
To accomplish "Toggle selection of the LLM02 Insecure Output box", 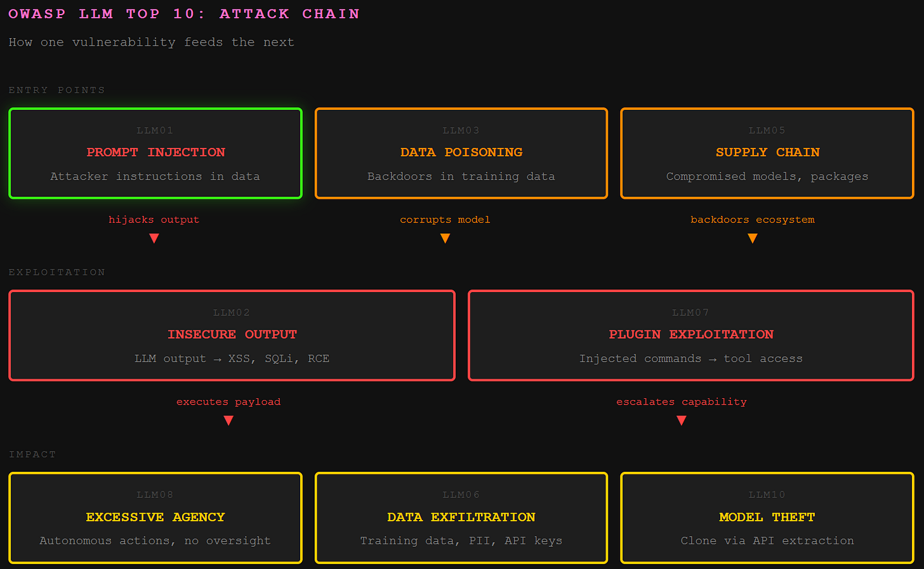I will [232, 335].
